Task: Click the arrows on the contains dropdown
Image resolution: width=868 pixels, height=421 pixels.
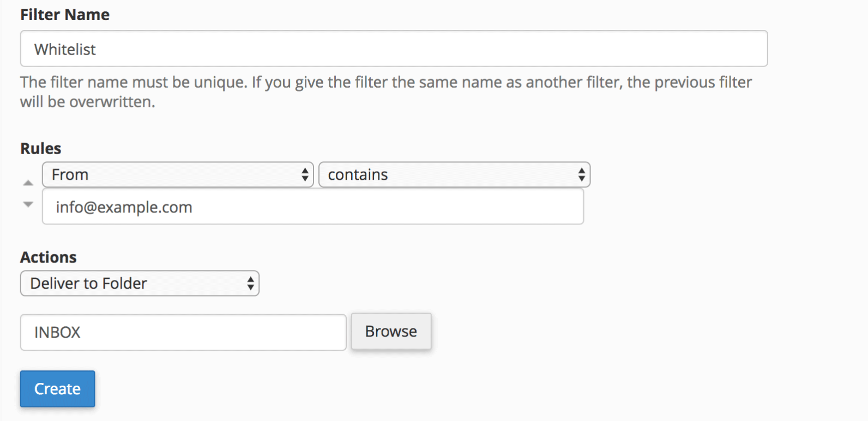Action: 582,175
